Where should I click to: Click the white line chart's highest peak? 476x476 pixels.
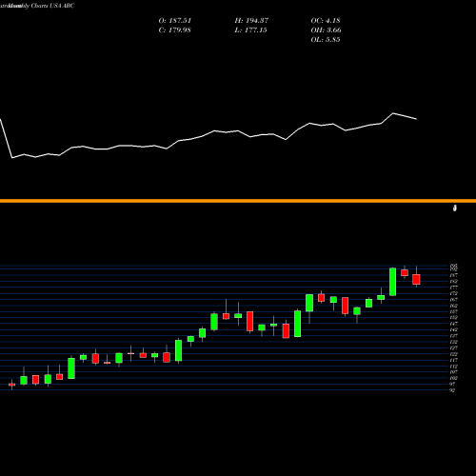393,113
